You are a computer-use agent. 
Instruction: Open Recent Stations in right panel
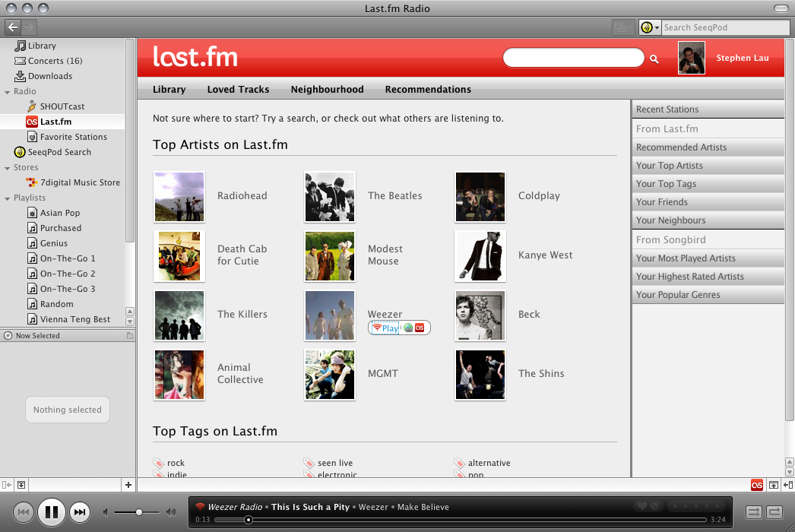708,109
